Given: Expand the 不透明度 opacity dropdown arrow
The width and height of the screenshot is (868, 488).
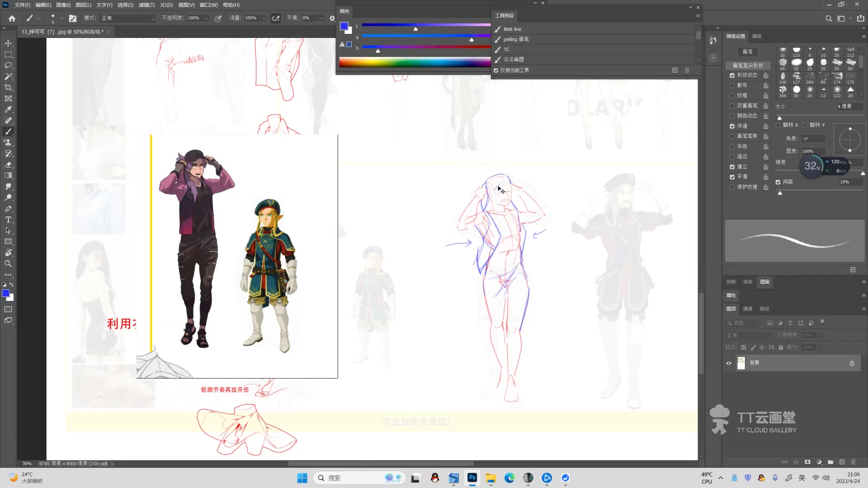Looking at the screenshot, I should [207, 18].
